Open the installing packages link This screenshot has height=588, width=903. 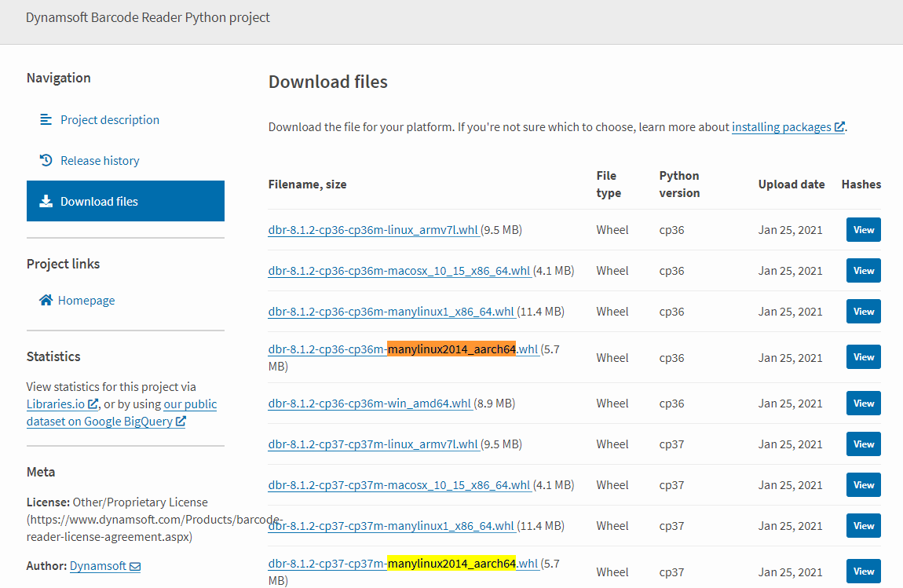(781, 126)
